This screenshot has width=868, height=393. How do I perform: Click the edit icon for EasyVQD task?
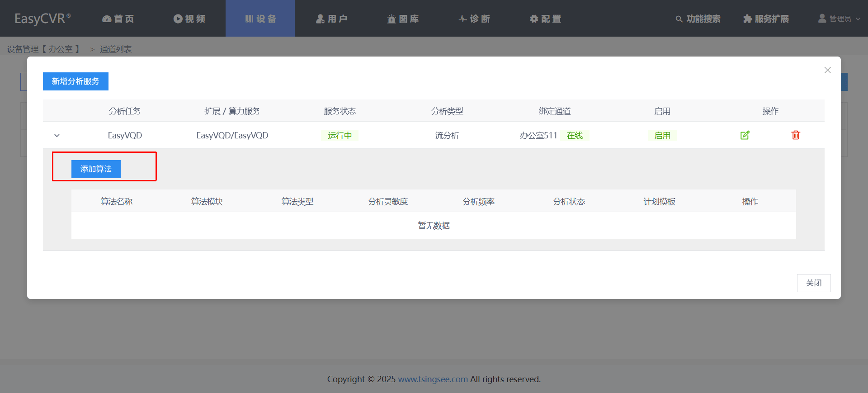[745, 135]
